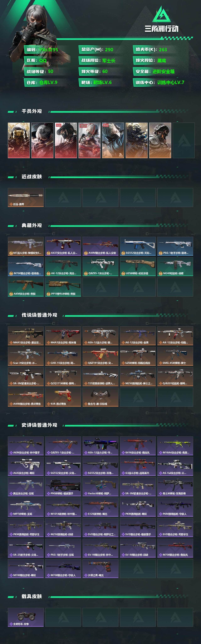Image resolution: width=201 pixels, height=644 pixels.
Task: Open the AK-12突击步枪-夜鹰 skin card
Action: click(138, 336)
